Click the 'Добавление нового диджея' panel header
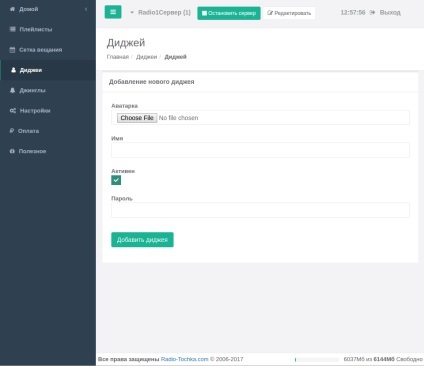The width and height of the screenshot is (424, 366). 152,82
